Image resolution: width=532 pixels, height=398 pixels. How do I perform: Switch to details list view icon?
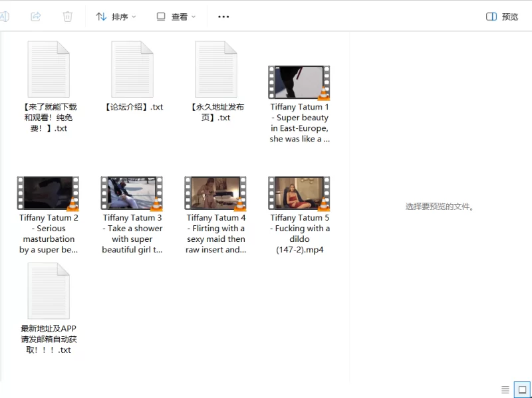[x=505, y=389]
